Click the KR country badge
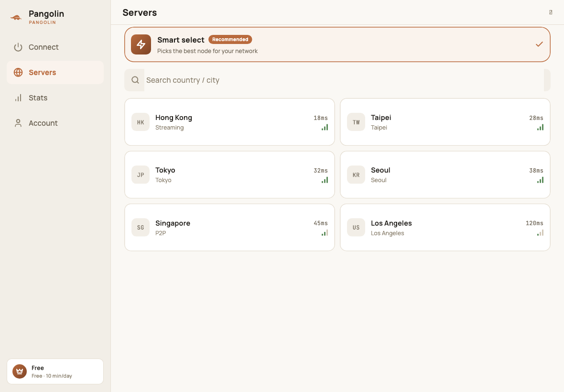Image resolution: width=564 pixels, height=392 pixels. click(356, 175)
